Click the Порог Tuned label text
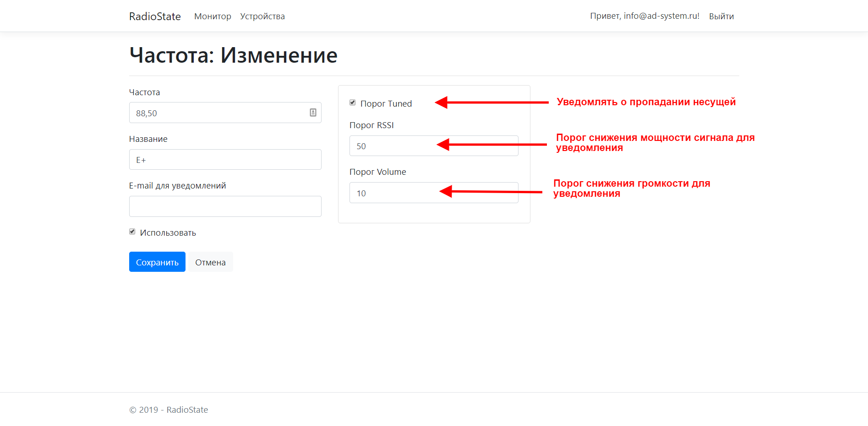 [386, 104]
